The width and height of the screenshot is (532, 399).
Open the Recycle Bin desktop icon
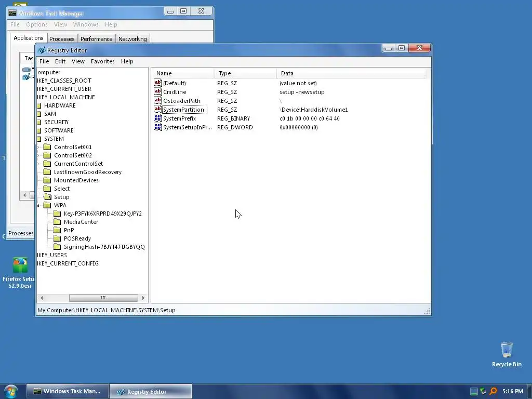[x=507, y=354]
